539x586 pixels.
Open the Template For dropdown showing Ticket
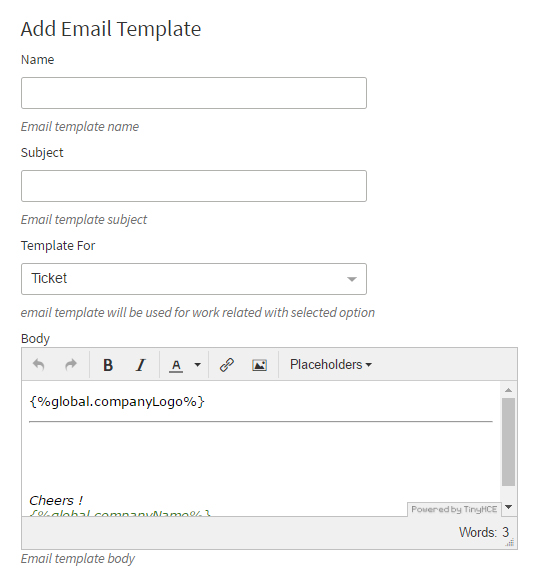pos(194,279)
